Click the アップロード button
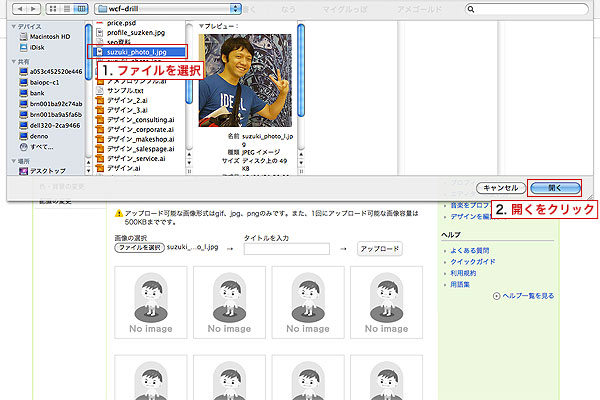 pyautogui.click(x=380, y=249)
